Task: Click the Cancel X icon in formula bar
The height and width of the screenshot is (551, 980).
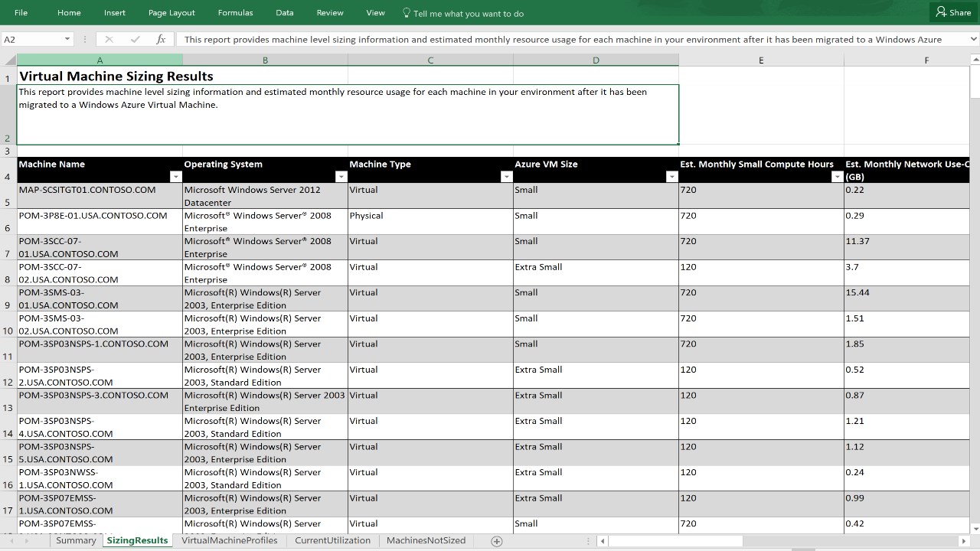Action: click(109, 39)
